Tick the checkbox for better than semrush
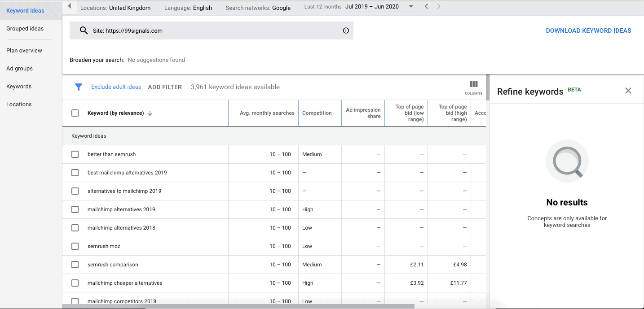 tap(75, 154)
